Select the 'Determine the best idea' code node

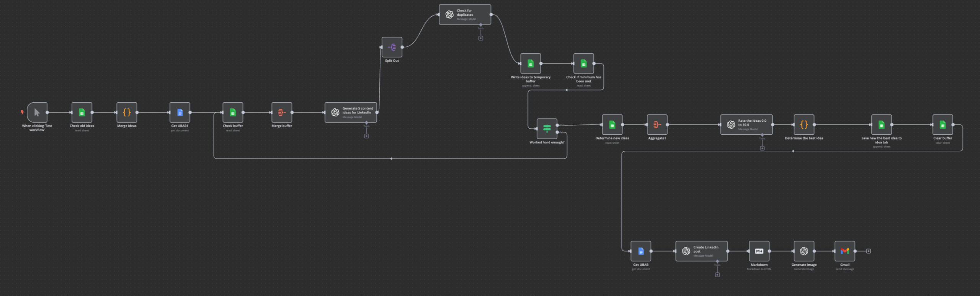tap(804, 124)
